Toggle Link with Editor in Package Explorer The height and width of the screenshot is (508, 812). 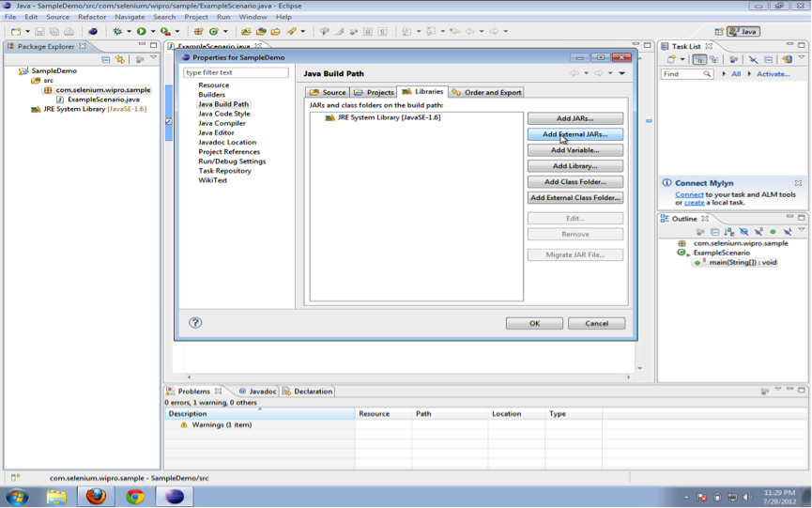tap(119, 59)
